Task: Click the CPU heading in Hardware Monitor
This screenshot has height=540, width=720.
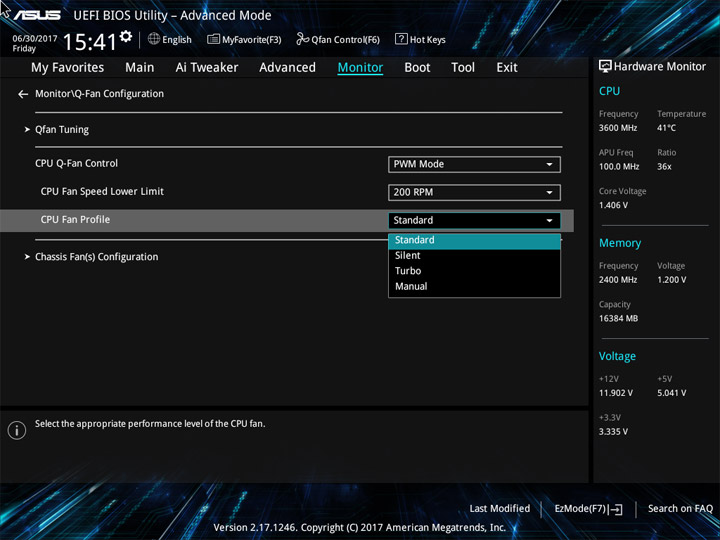Action: [609, 91]
